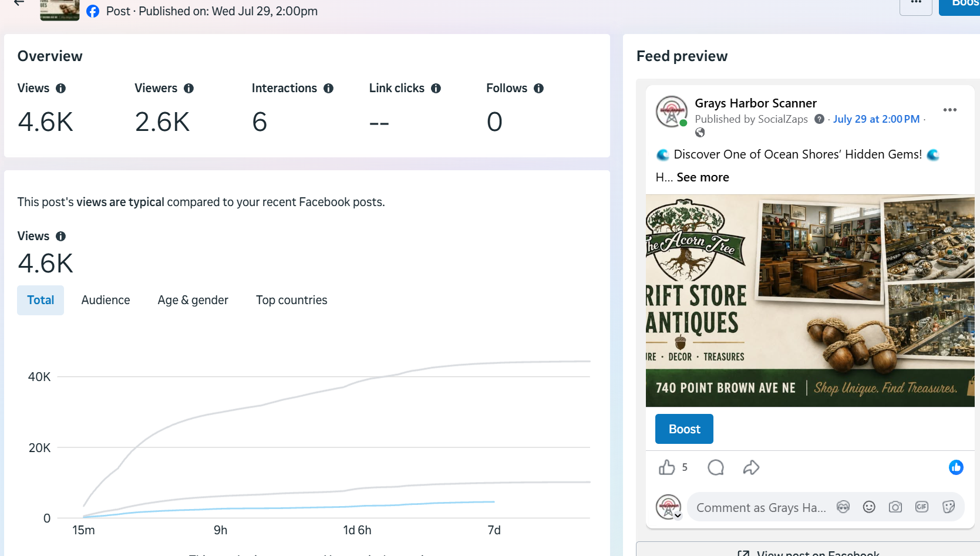View the Top countries tab
980x556 pixels.
click(292, 300)
